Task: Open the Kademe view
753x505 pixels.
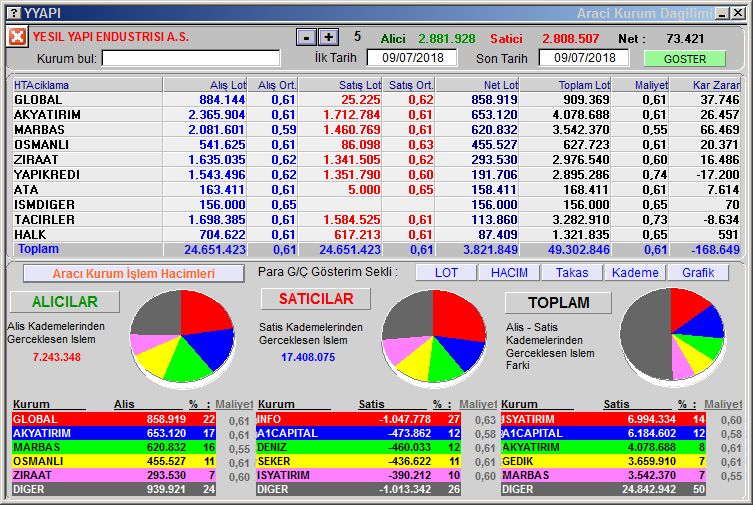Action: point(635,273)
